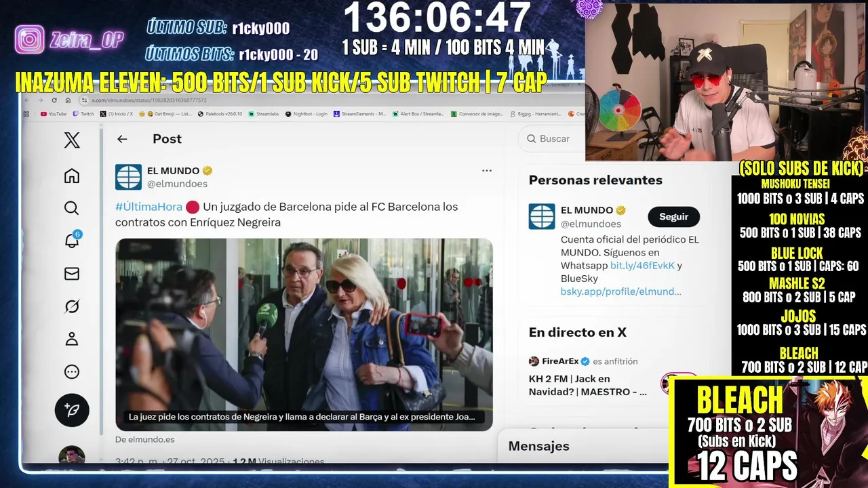
Task: Open the Bigjpg bookmark
Action: click(x=537, y=114)
